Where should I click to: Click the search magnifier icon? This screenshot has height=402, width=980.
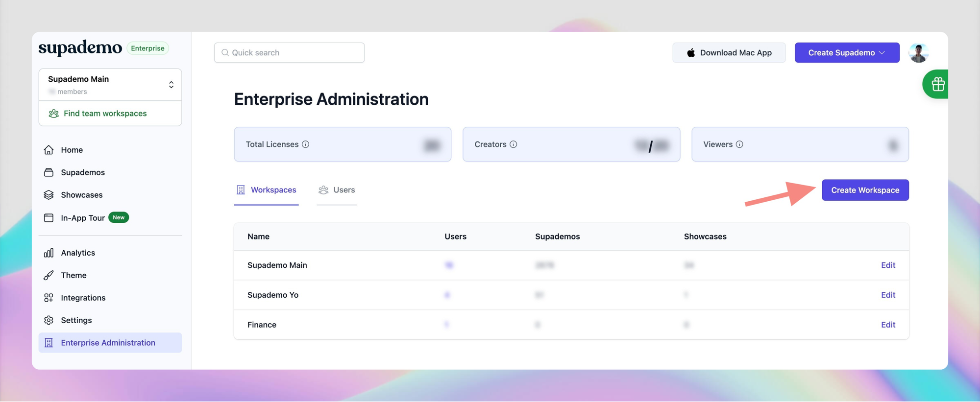pyautogui.click(x=225, y=52)
